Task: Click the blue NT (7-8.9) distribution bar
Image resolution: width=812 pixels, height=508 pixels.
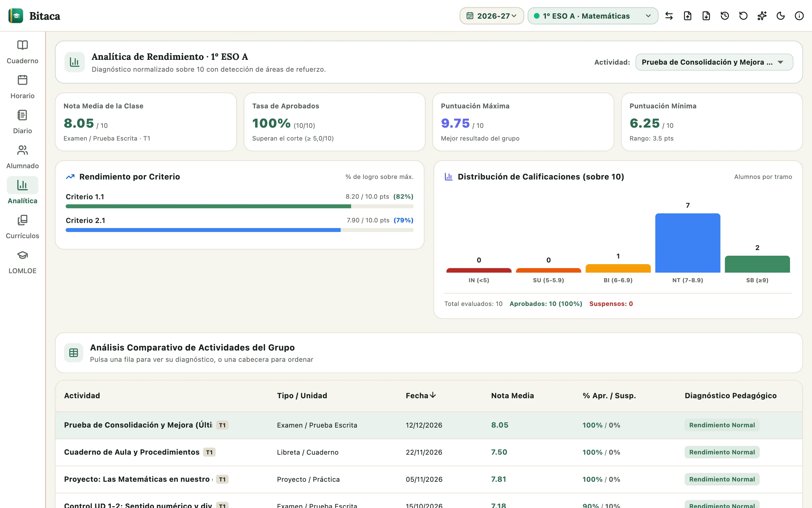Action: (x=687, y=243)
